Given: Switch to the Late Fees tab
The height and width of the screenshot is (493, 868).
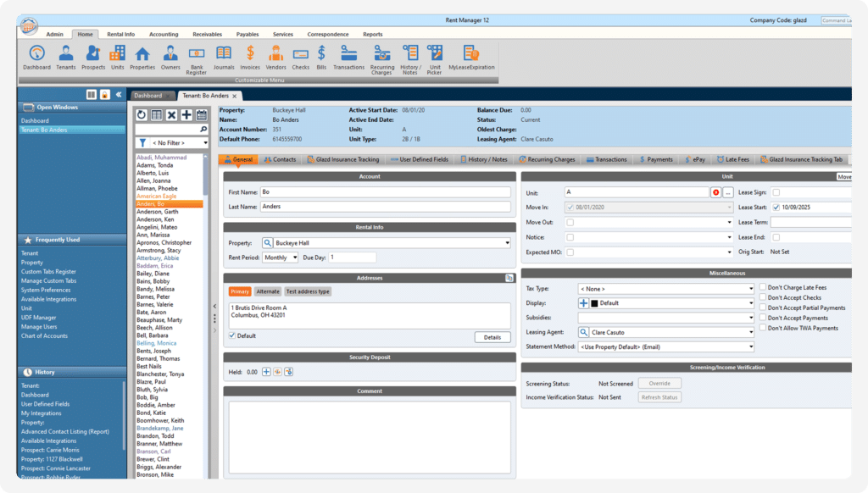Looking at the screenshot, I should (733, 159).
